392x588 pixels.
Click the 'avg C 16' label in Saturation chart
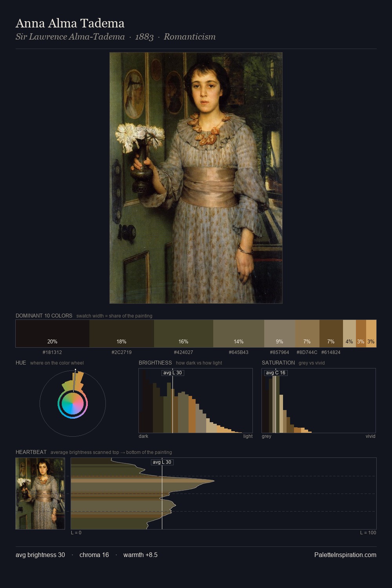276,373
